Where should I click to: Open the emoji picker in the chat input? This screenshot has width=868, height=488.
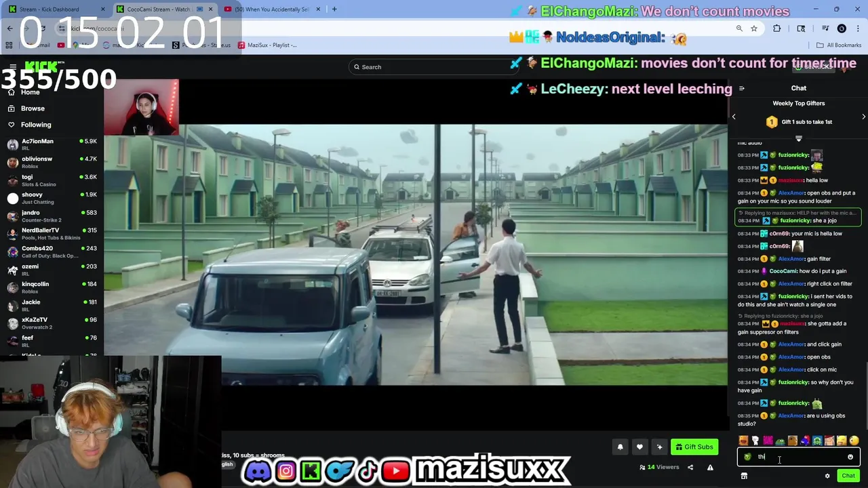pos(850,457)
